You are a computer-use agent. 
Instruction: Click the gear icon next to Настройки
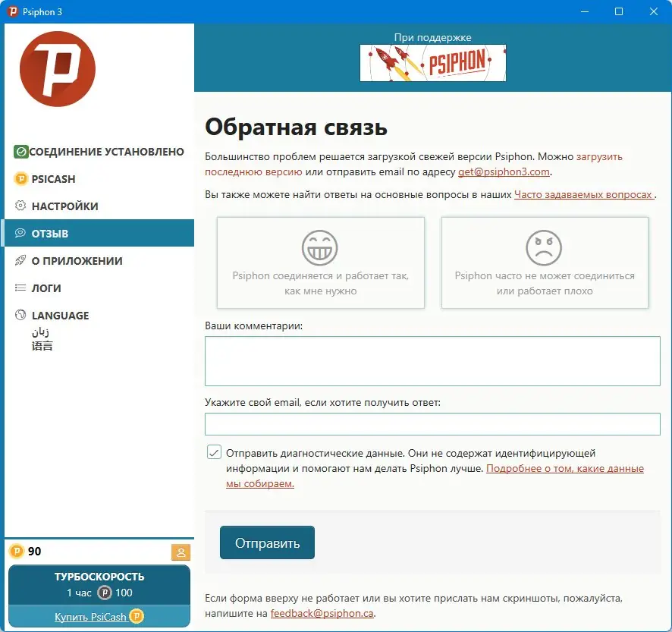[20, 206]
